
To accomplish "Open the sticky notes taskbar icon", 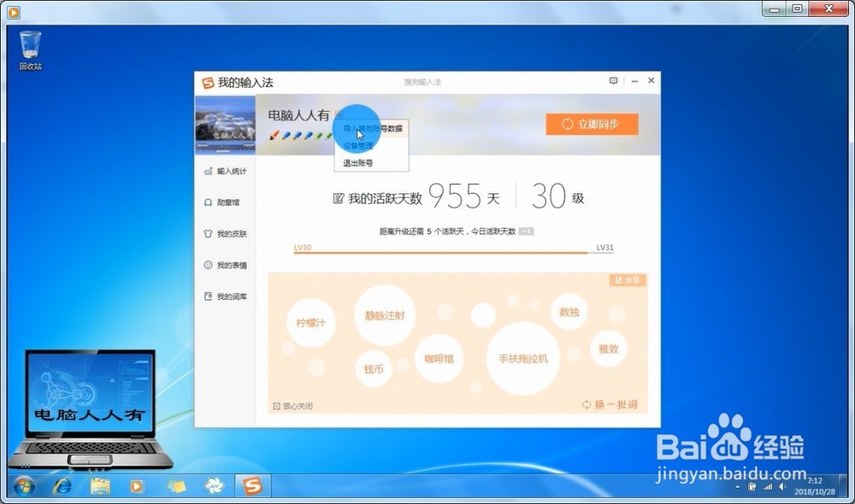I will 176,486.
